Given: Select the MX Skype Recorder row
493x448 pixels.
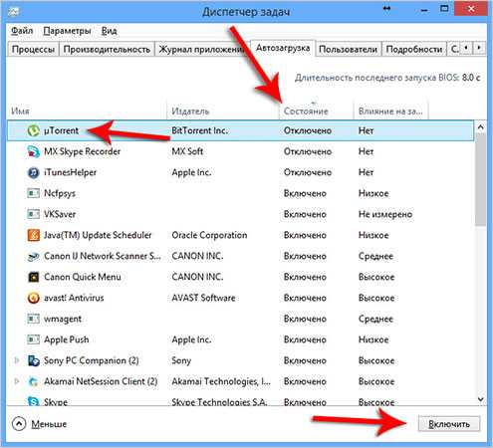Looking at the screenshot, I should pyautogui.click(x=241, y=151).
